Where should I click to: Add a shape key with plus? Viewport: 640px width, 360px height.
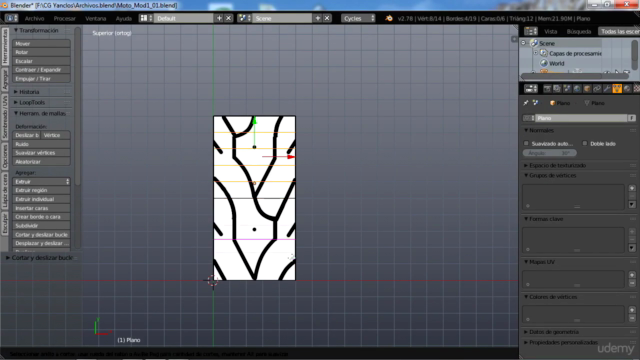[632, 231]
